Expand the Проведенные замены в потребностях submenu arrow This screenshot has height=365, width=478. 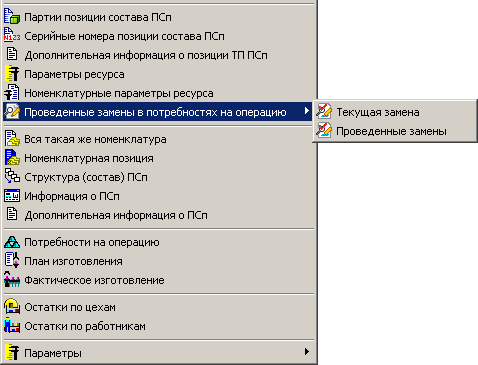click(x=307, y=111)
